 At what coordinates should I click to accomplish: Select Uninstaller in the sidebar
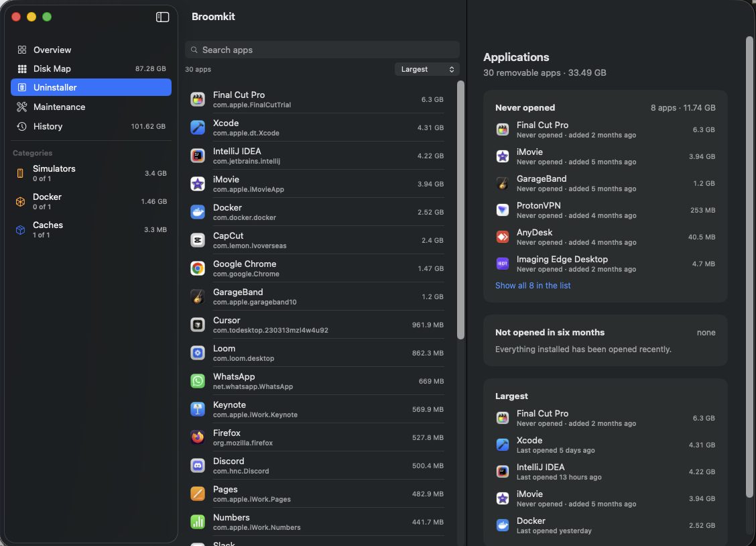(x=91, y=87)
